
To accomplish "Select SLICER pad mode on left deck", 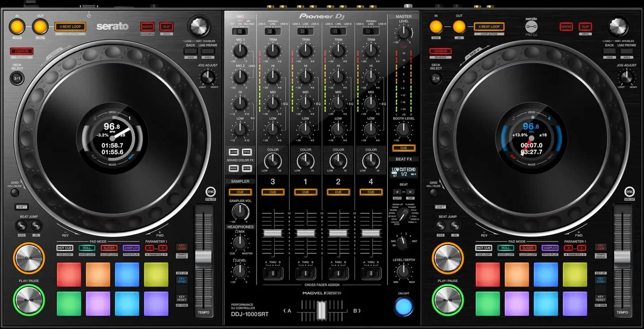I will (x=109, y=248).
